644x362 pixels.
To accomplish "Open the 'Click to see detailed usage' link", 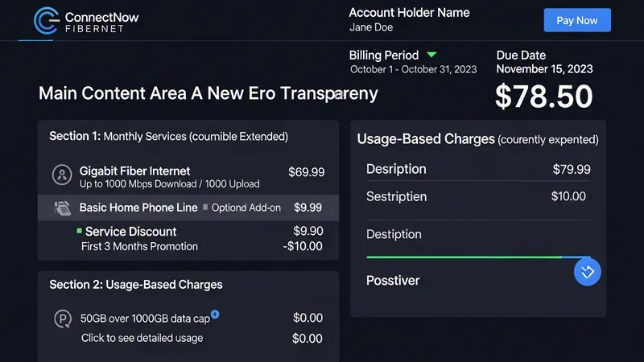I will [142, 338].
